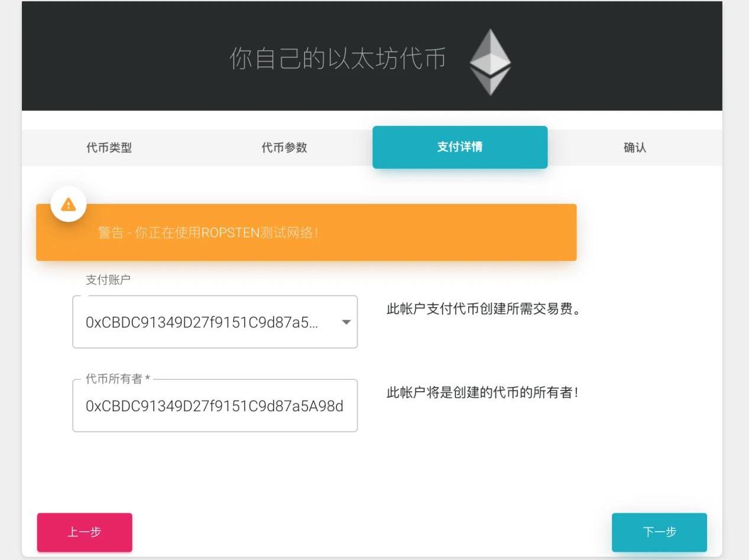Image resolution: width=749 pixels, height=560 pixels.
Task: Click the 你自己的以太坊代币 page title
Action: click(x=338, y=59)
